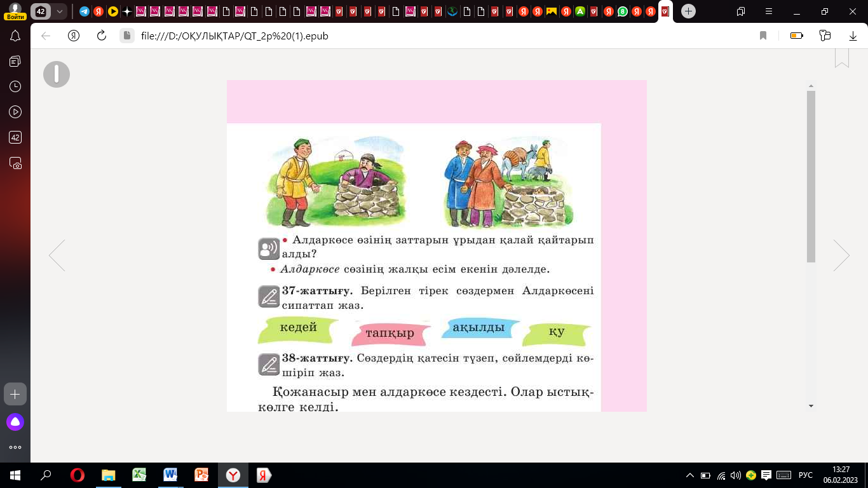Open the collections icon in sidebar
Image resolution: width=868 pixels, height=488 pixels.
tap(15, 61)
